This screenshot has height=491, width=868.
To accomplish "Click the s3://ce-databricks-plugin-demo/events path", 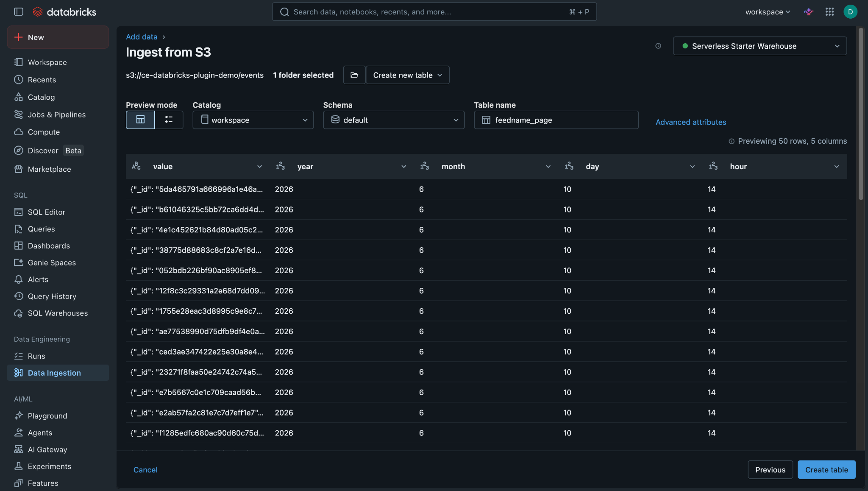I will (195, 75).
